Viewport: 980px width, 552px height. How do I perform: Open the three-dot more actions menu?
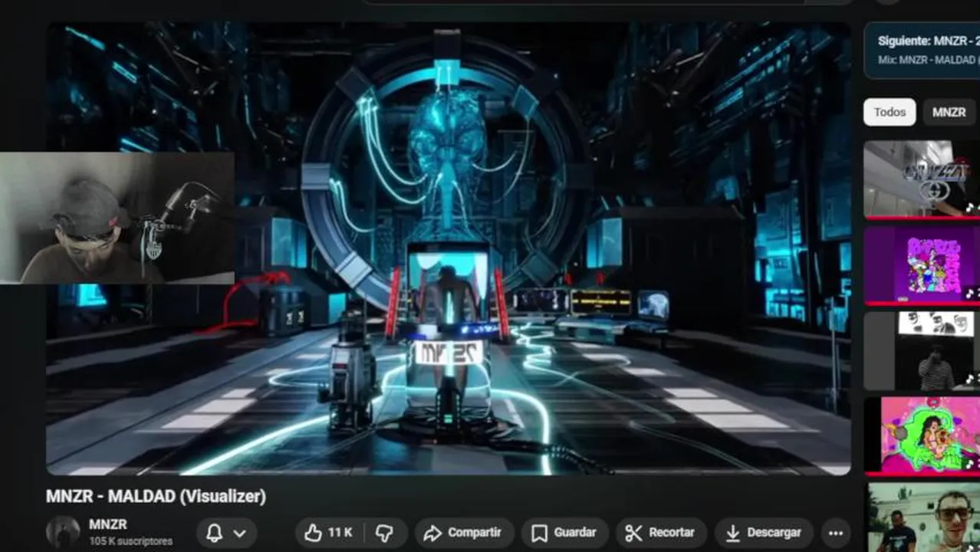coord(835,533)
